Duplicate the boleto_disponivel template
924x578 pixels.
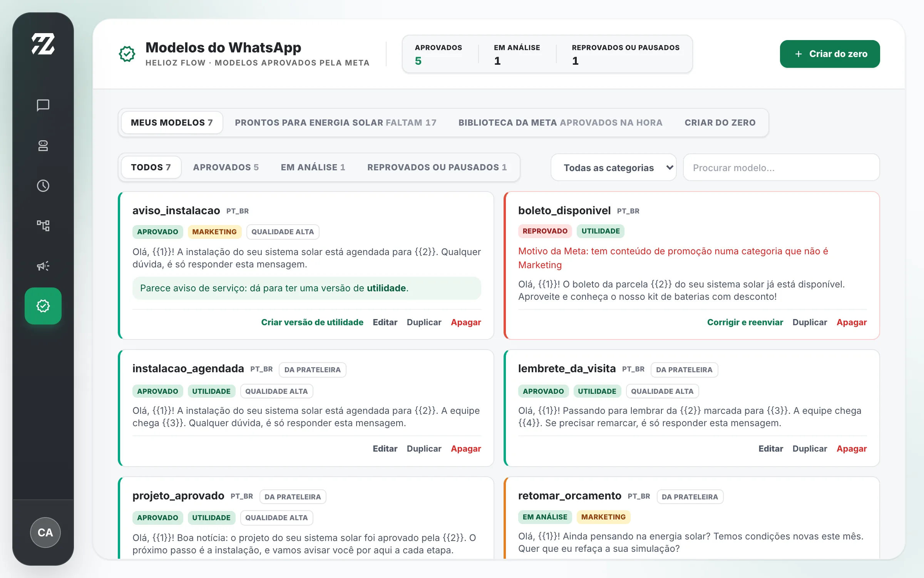(x=810, y=322)
